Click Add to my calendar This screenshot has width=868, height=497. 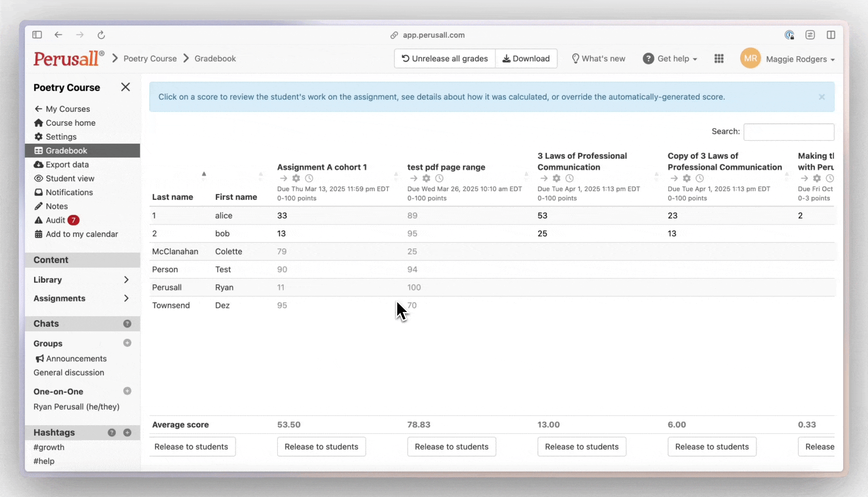(76, 234)
